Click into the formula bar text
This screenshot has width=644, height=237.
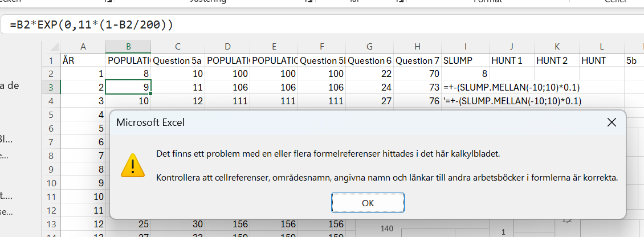tap(91, 25)
